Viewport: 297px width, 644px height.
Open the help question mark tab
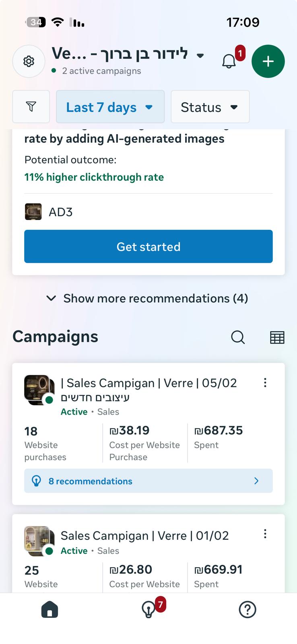247,610
